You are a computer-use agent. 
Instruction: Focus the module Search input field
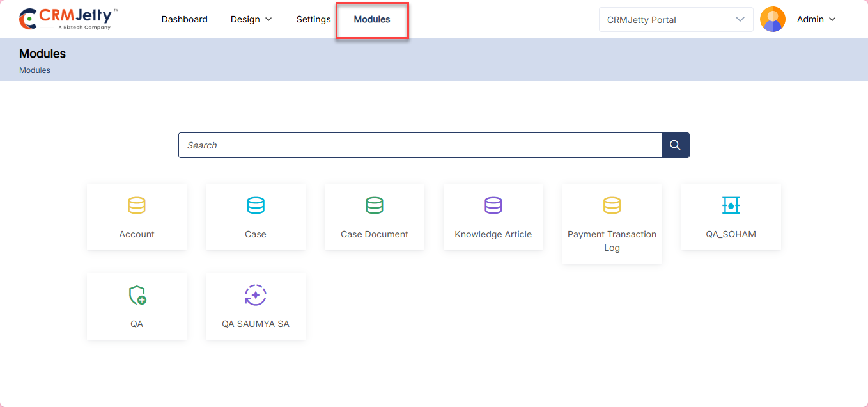pyautogui.click(x=420, y=145)
